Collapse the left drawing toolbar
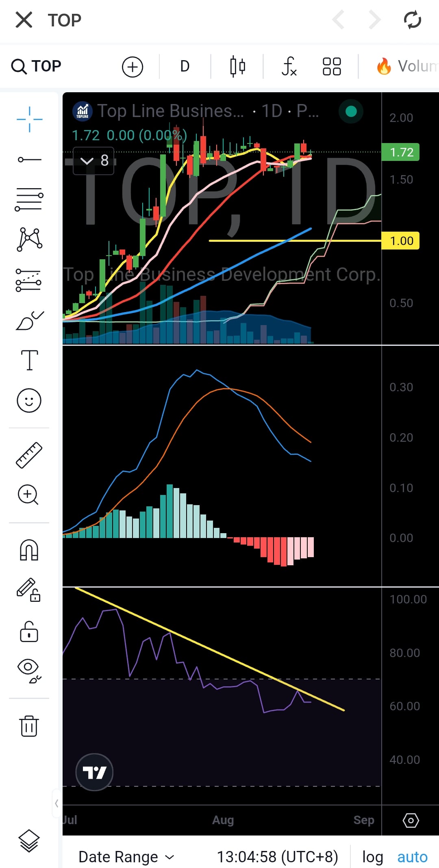439x868 pixels. 57,803
